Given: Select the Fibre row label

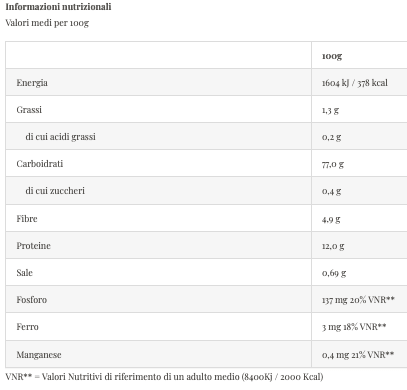Looking at the screenshot, I should (27, 219).
